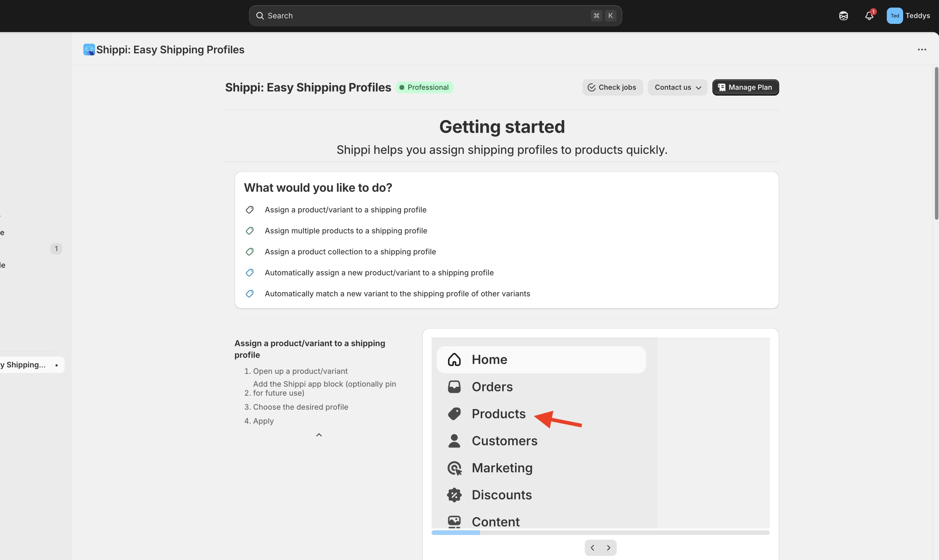Click the Shippi app logo icon
This screenshot has height=560, width=939.
pyautogui.click(x=89, y=50)
